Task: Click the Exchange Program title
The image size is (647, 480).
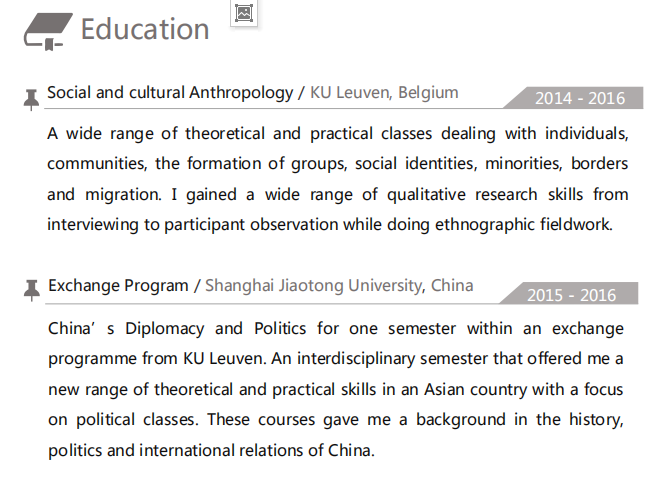Action: click(x=118, y=286)
